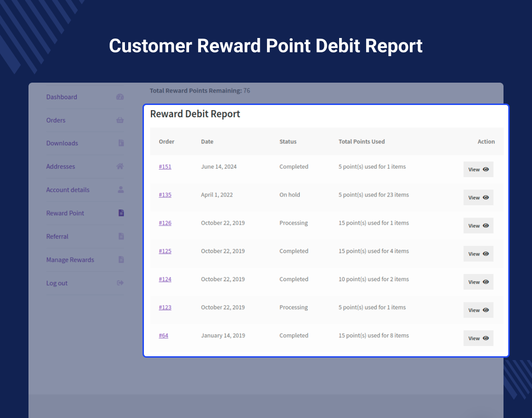Click Log out in the sidebar
532x418 pixels.
pyautogui.click(x=57, y=283)
